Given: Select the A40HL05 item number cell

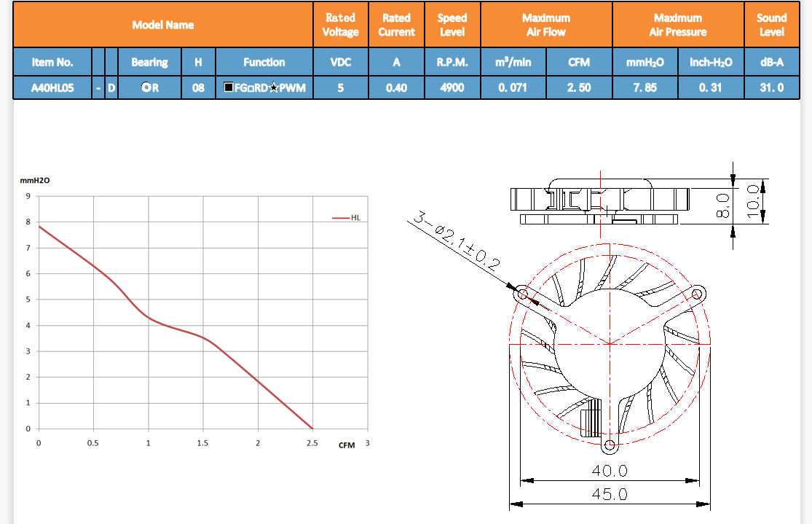Looking at the screenshot, I should (x=52, y=88).
